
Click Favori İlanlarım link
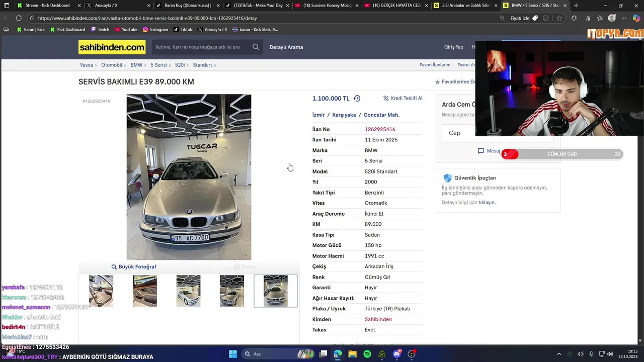pyautogui.click(x=435, y=65)
